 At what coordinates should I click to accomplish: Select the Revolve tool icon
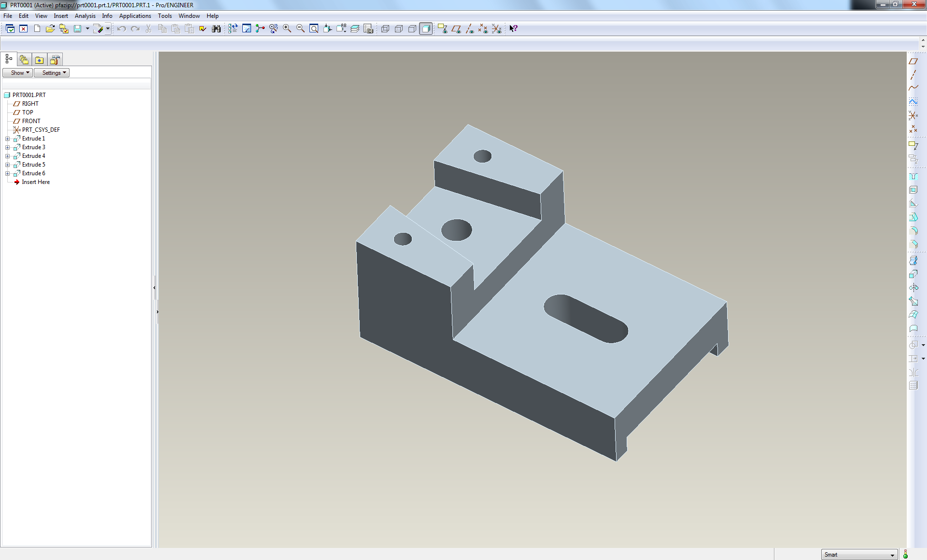[x=913, y=287]
